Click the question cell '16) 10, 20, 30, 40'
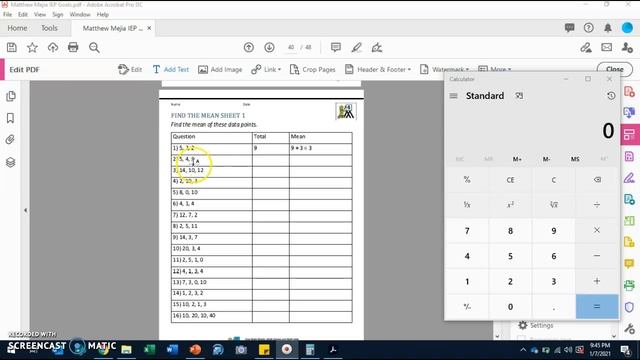Viewport: 640px width, 360px height. click(x=211, y=316)
